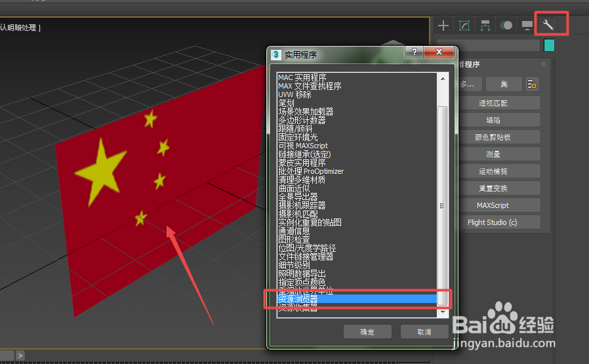This screenshot has width=589, height=364.
Task: Open the Display panel tab
Action: tap(527, 26)
